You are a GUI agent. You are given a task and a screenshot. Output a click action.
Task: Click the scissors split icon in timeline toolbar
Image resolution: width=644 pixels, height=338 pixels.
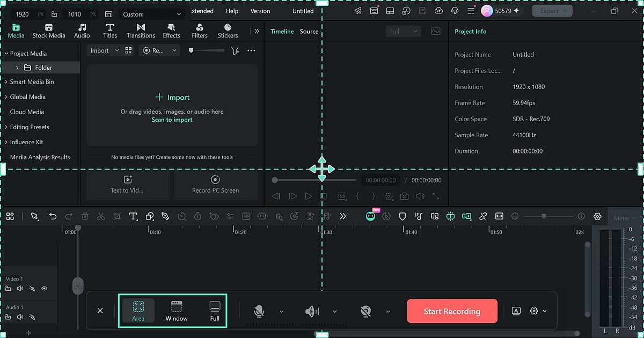[101, 216]
